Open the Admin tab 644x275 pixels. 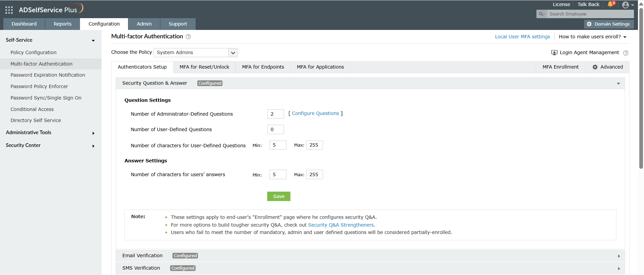(144, 24)
